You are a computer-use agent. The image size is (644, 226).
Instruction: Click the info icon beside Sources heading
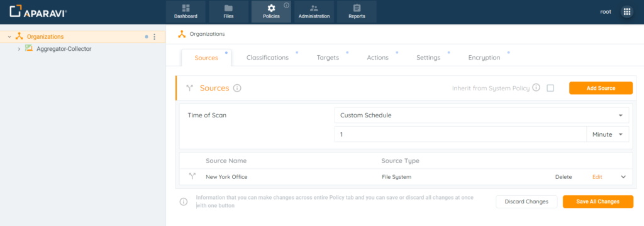[x=237, y=88]
